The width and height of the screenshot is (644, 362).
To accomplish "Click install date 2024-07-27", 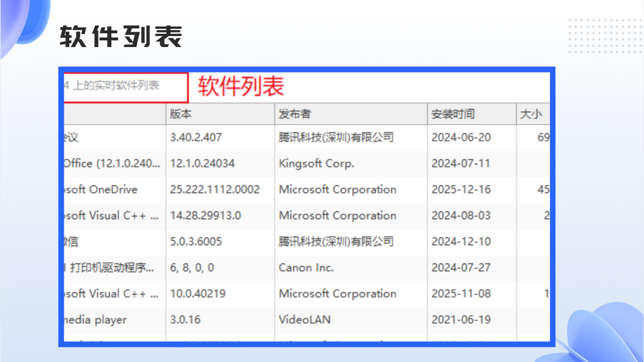I will 461,267.
